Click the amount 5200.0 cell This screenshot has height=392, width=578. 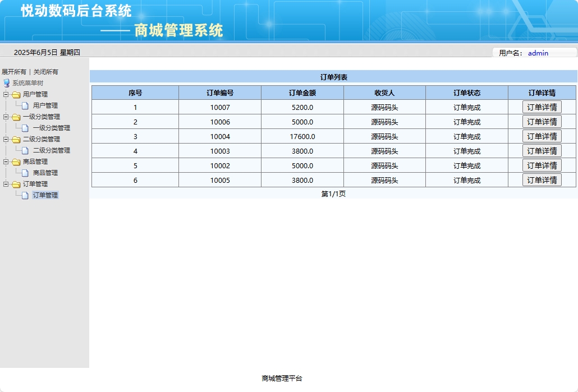(302, 108)
